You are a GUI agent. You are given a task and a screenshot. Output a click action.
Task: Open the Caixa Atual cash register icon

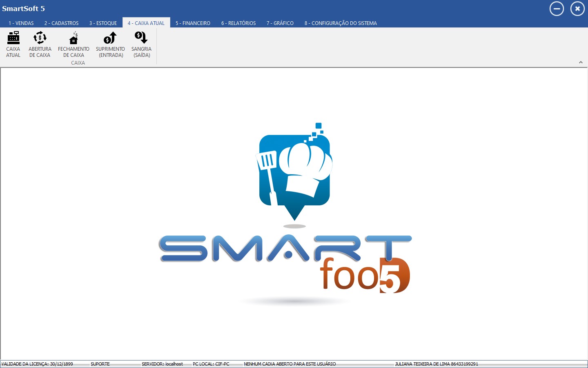[13, 44]
